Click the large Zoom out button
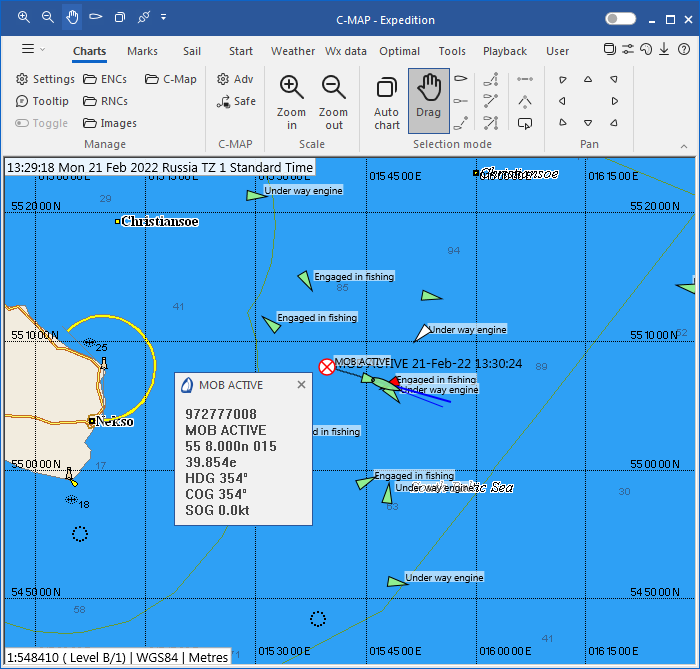Image resolution: width=700 pixels, height=669 pixels. click(333, 102)
